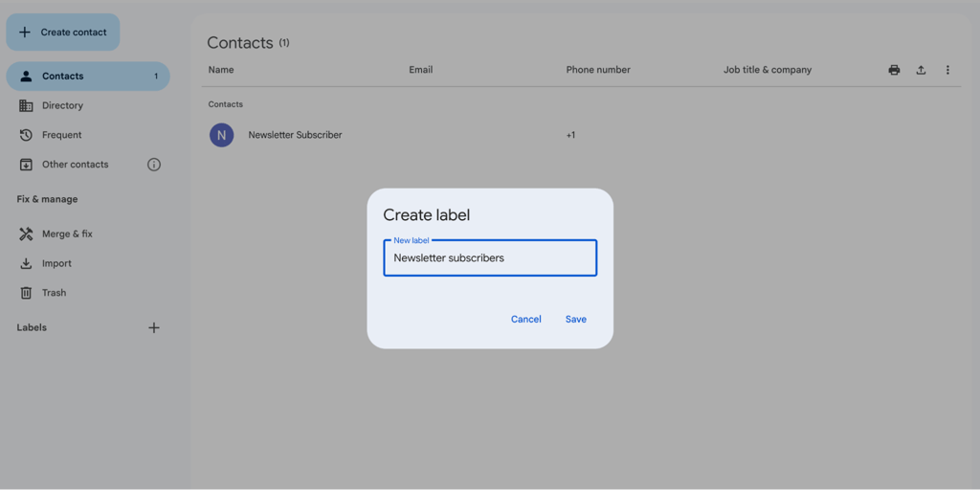This screenshot has height=490, width=980.
Task: Click the Labels section heading
Action: (x=32, y=327)
